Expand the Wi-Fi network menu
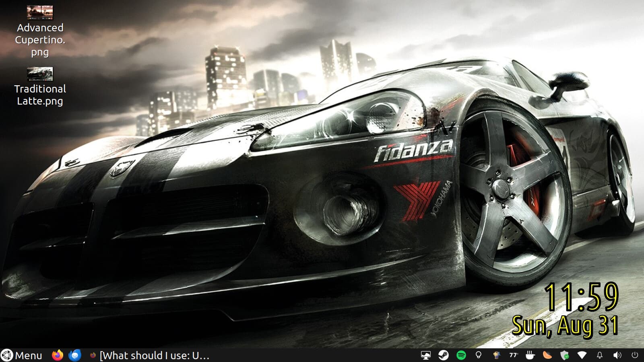Screen dimensions: 644x362 point(582,355)
